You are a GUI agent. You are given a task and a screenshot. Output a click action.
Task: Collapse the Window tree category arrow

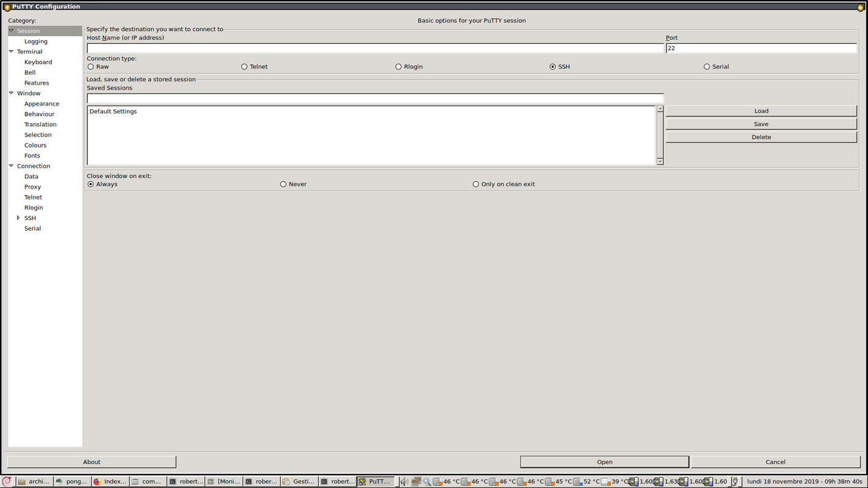11,93
